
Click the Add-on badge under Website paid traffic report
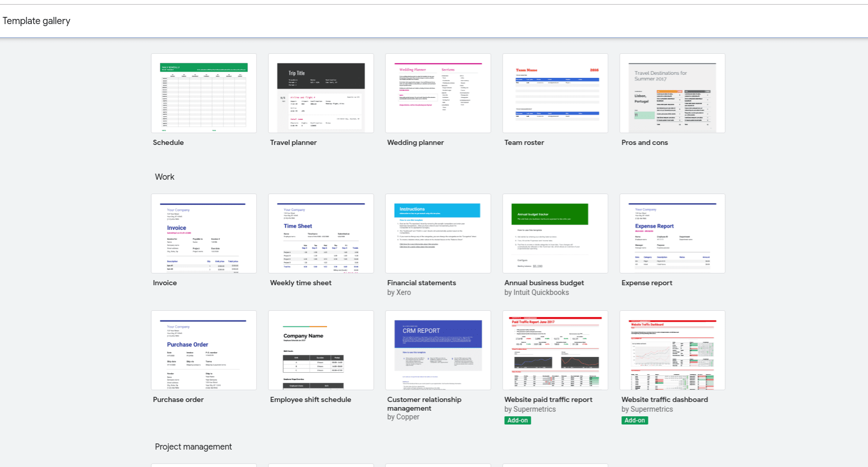517,420
